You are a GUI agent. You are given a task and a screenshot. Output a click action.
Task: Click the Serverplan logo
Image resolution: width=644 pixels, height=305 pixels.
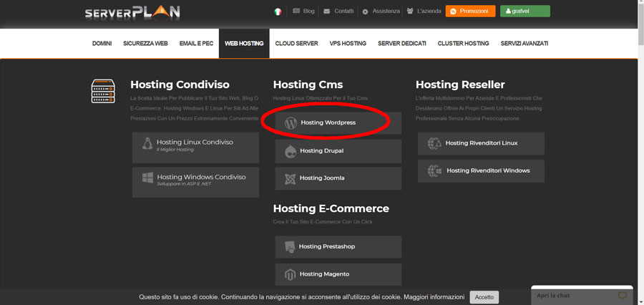coord(132,12)
